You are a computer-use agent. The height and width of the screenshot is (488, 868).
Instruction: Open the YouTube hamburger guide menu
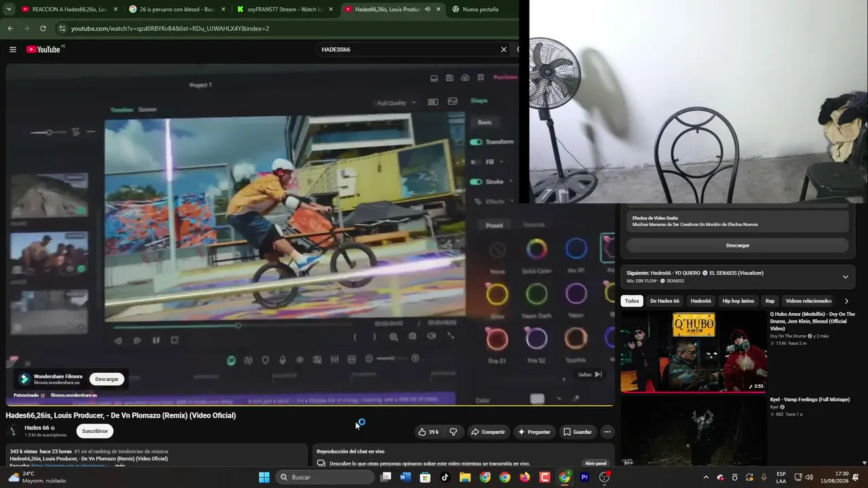pos(12,49)
